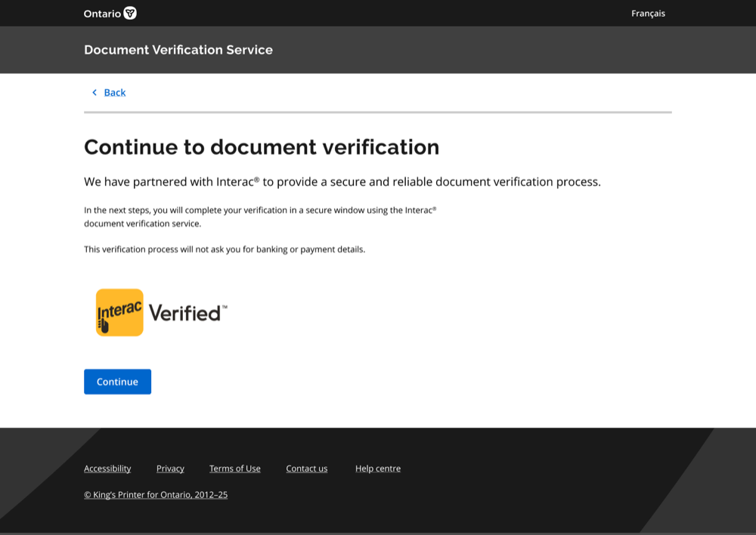Click the 'In the next steps' paragraph

click(x=260, y=217)
